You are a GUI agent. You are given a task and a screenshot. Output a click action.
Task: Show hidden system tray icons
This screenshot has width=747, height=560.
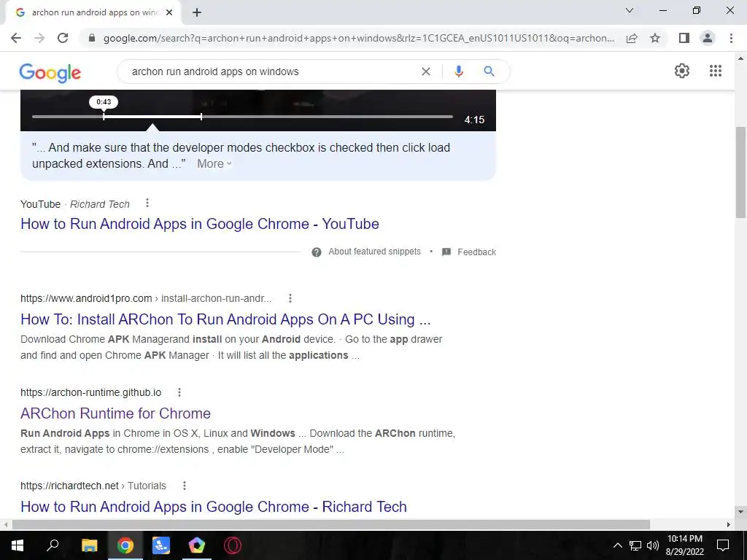[617, 545]
